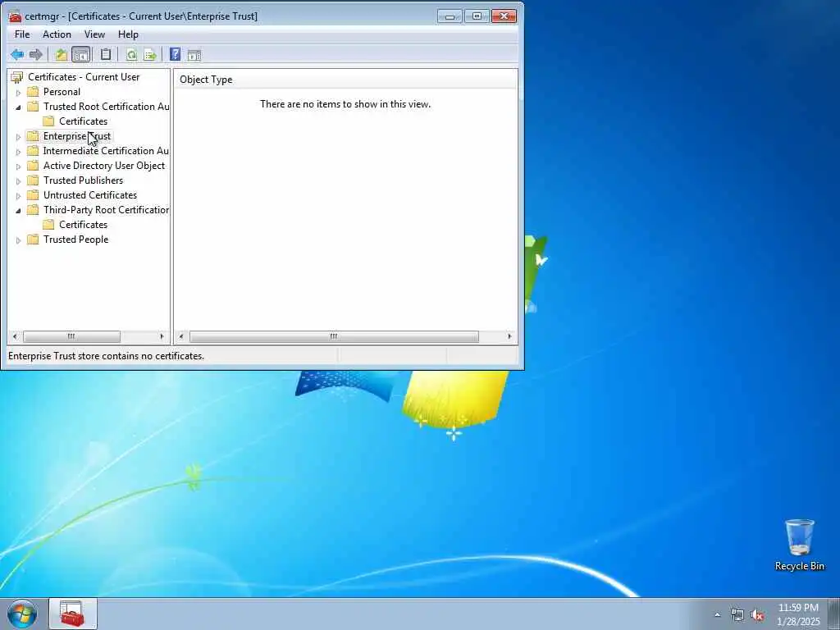
Task: Select Certificates under Trusted Root Certification
Action: pos(83,121)
